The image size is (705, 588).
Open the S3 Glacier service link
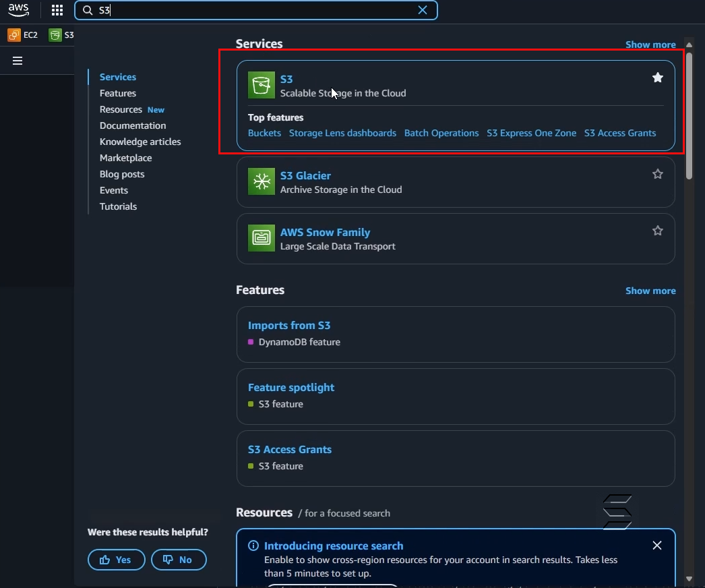tap(305, 176)
